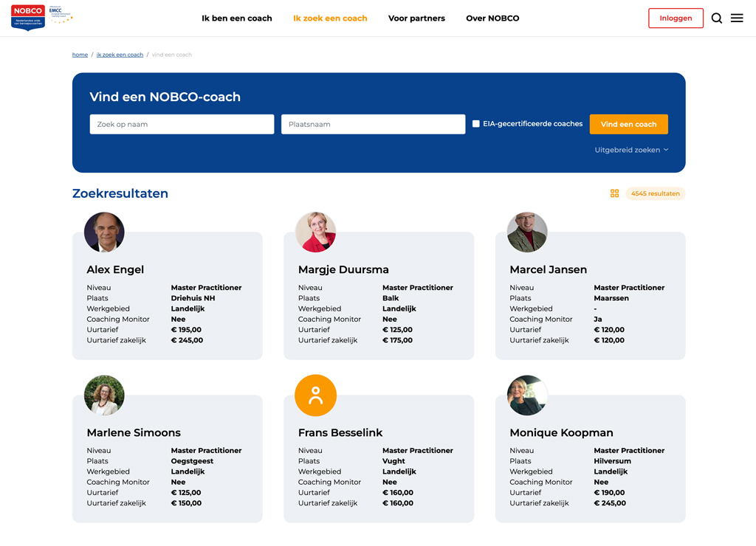
Task: Select 'Voor partners' menu item
Action: [416, 18]
